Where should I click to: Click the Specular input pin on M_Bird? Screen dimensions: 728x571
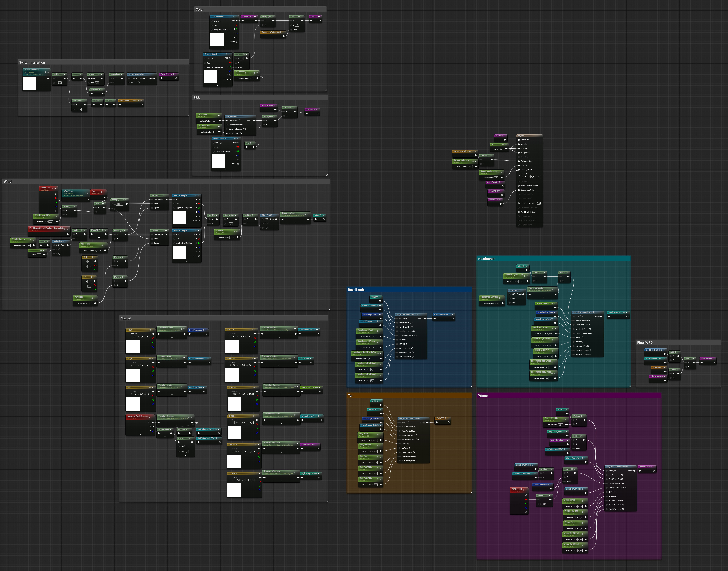pyautogui.click(x=519, y=148)
